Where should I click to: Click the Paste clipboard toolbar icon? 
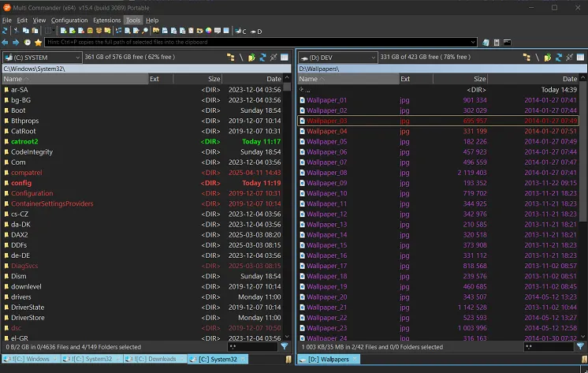point(35,31)
